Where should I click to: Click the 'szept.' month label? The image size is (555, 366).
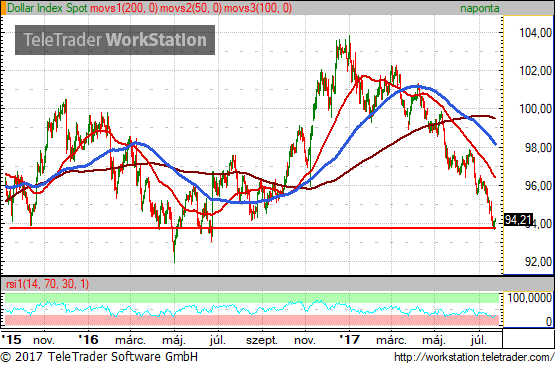pos(262,340)
